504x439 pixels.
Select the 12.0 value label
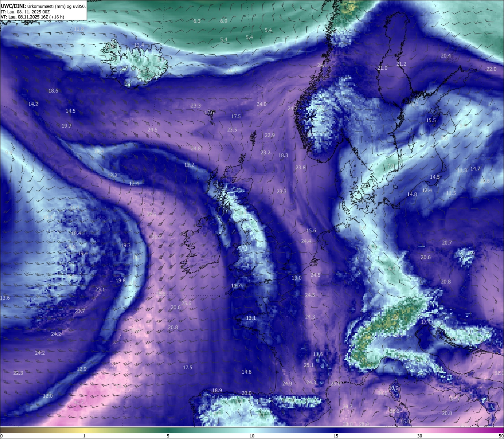pyautogui.click(x=48, y=396)
